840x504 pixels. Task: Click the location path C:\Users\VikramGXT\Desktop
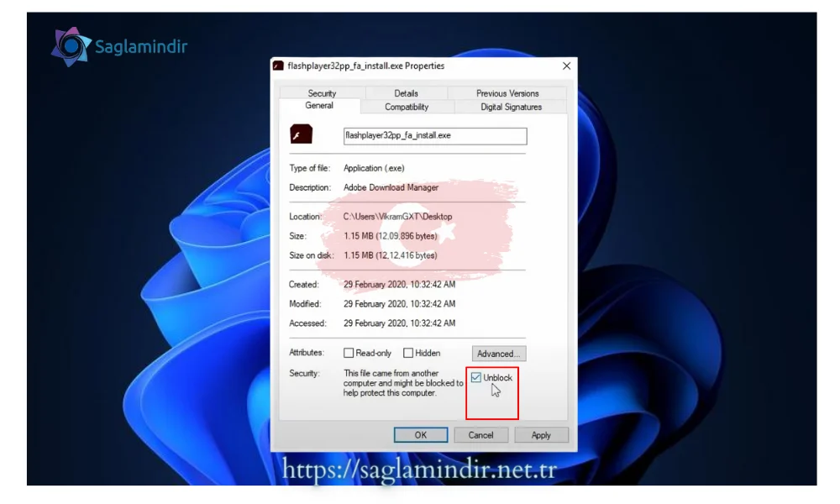[397, 217]
